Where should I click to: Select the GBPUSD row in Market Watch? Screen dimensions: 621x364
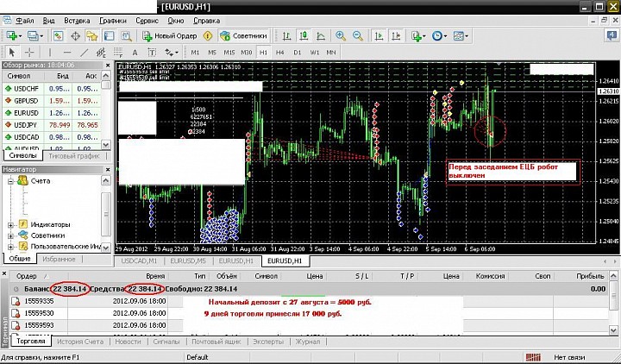[52, 101]
